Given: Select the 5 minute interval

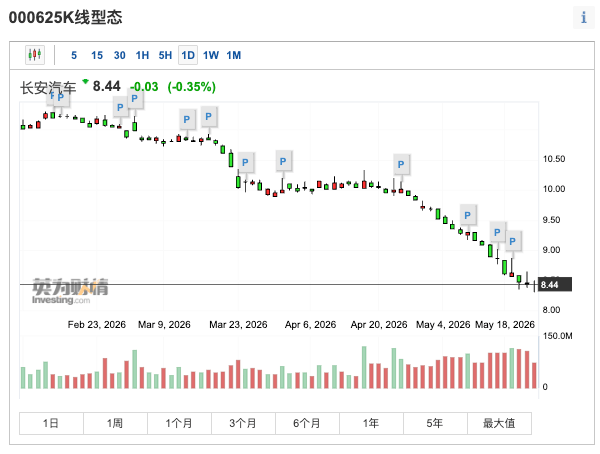Looking at the screenshot, I should click(74, 56).
